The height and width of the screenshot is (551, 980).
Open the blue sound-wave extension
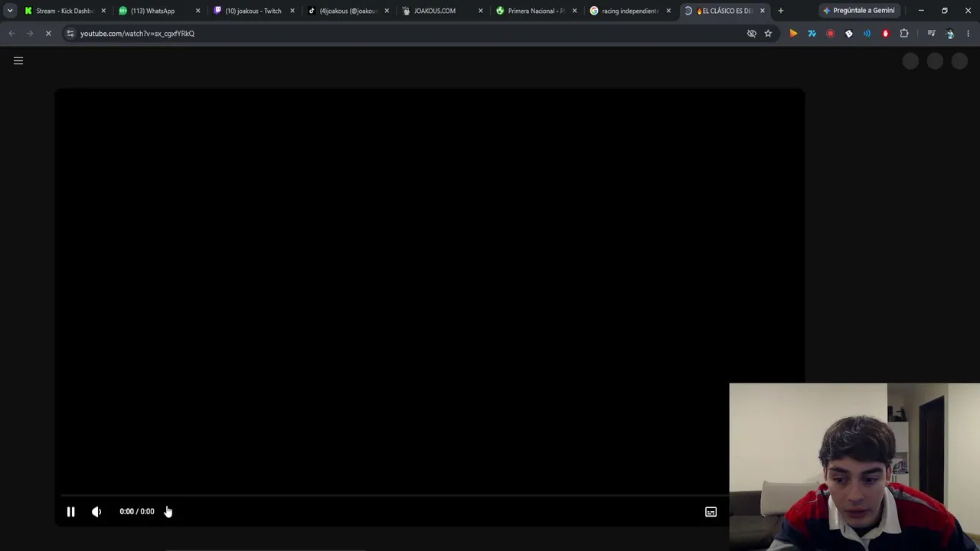tap(867, 34)
